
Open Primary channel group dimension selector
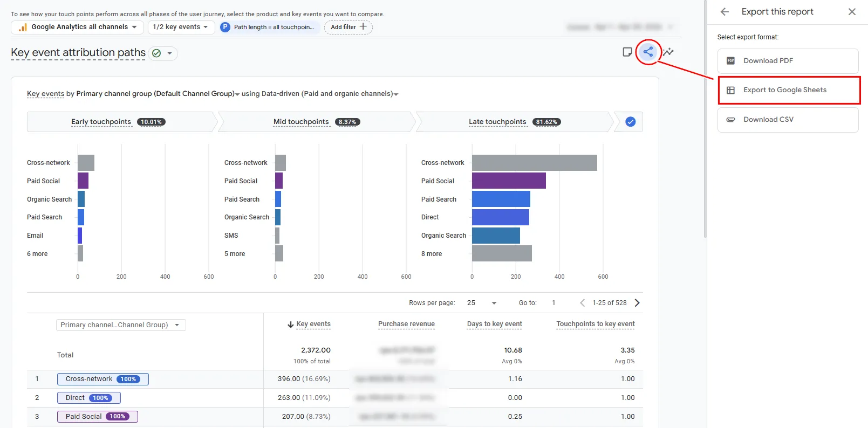coord(121,325)
